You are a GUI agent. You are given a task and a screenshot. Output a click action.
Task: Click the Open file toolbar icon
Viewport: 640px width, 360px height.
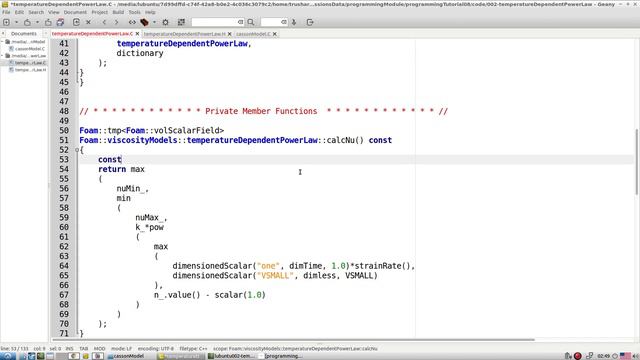tap(27, 22)
